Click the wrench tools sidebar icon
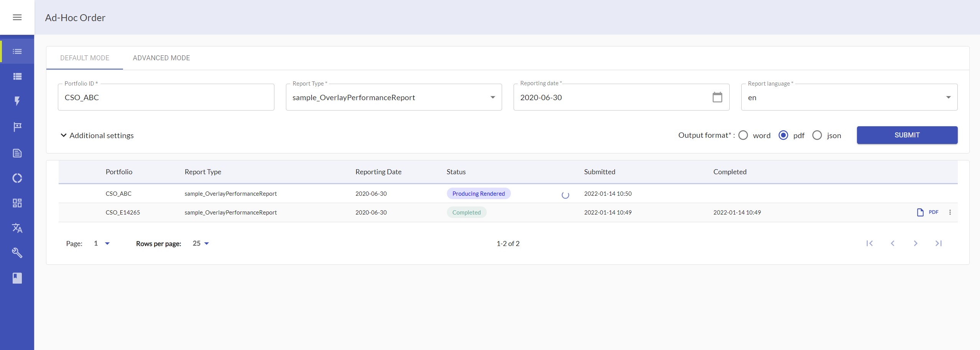 tap(17, 253)
